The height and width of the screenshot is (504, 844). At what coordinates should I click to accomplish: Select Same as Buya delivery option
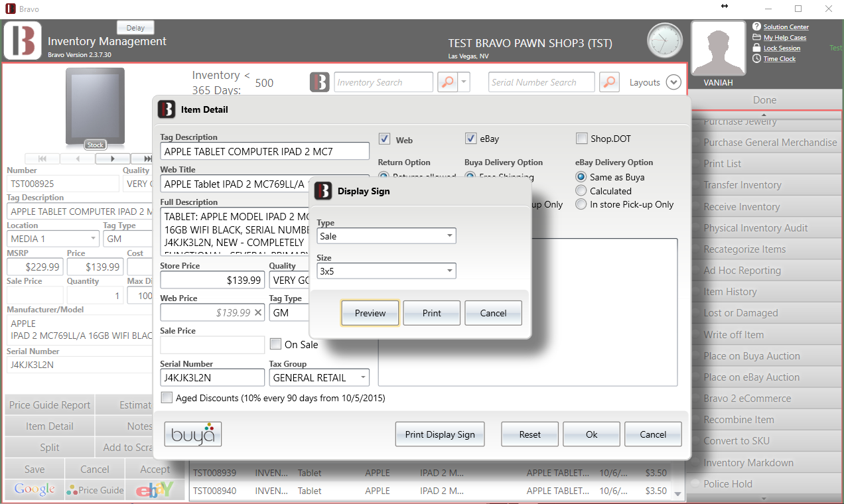581,177
